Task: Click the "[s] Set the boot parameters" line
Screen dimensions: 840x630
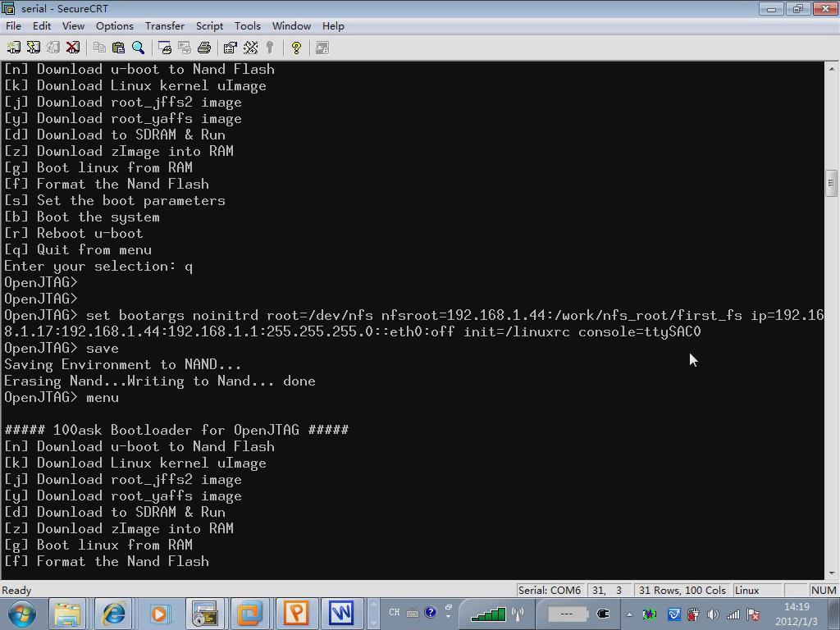Action: 115,200
